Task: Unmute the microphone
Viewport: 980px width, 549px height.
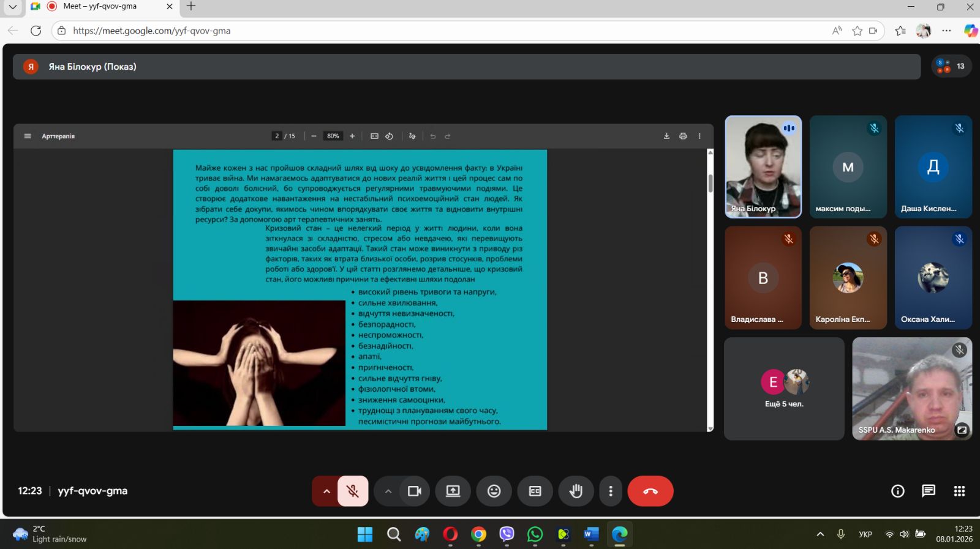Action: 353,491
